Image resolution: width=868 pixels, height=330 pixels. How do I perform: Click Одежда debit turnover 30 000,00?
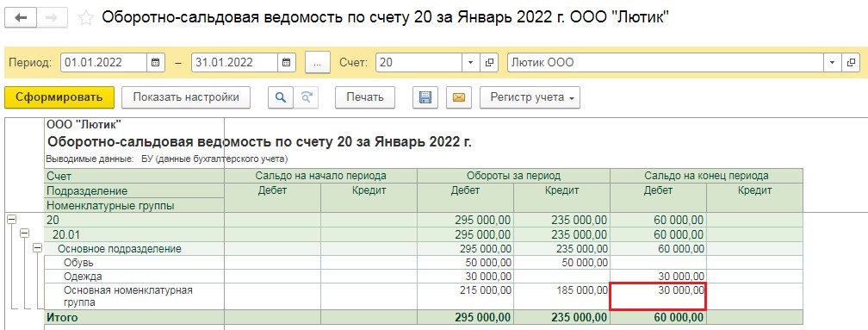[x=465, y=276]
